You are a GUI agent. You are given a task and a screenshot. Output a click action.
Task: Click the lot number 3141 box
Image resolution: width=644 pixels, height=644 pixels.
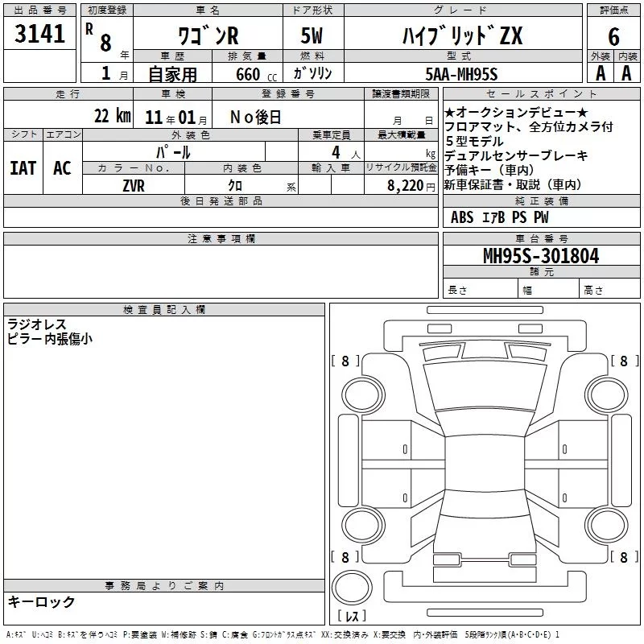coord(39,34)
